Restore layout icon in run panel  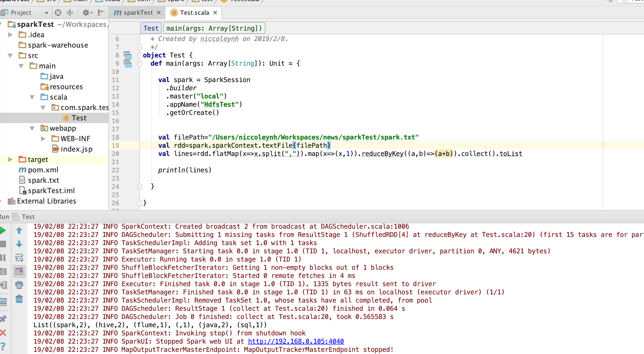[x=3, y=301]
